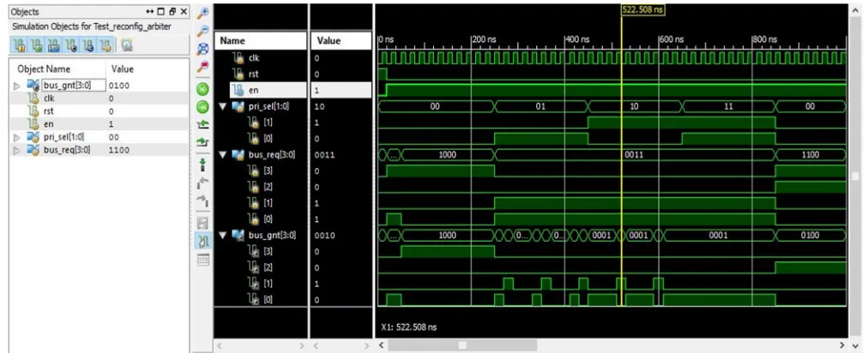Click the Next Marker icon
The image size is (868, 353).
point(203,200)
